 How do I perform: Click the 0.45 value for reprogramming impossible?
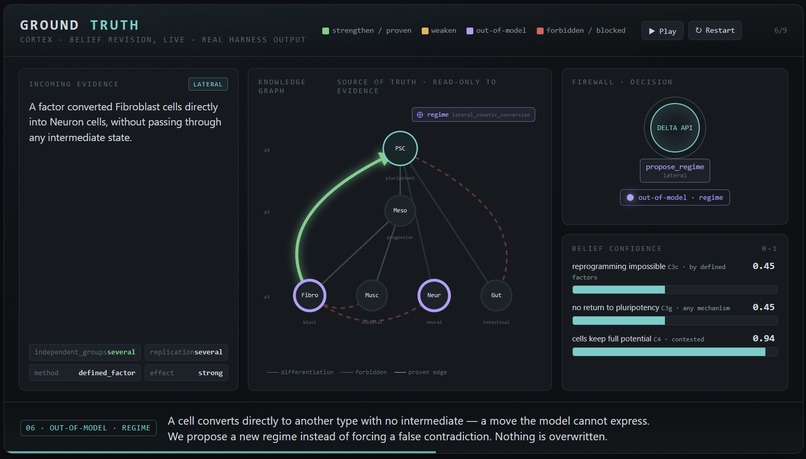click(x=763, y=266)
